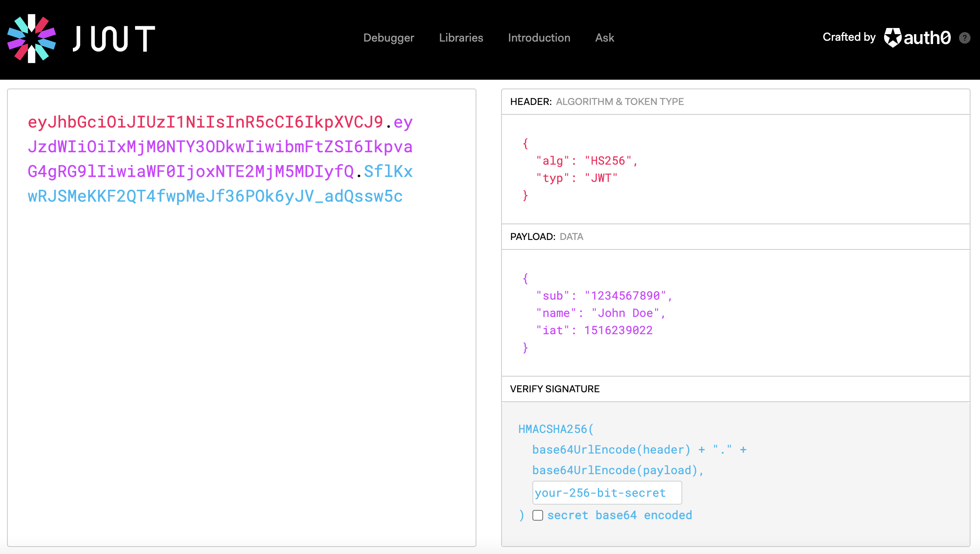Click the "Crafted by" text in header
The image size is (980, 554).
[849, 37]
